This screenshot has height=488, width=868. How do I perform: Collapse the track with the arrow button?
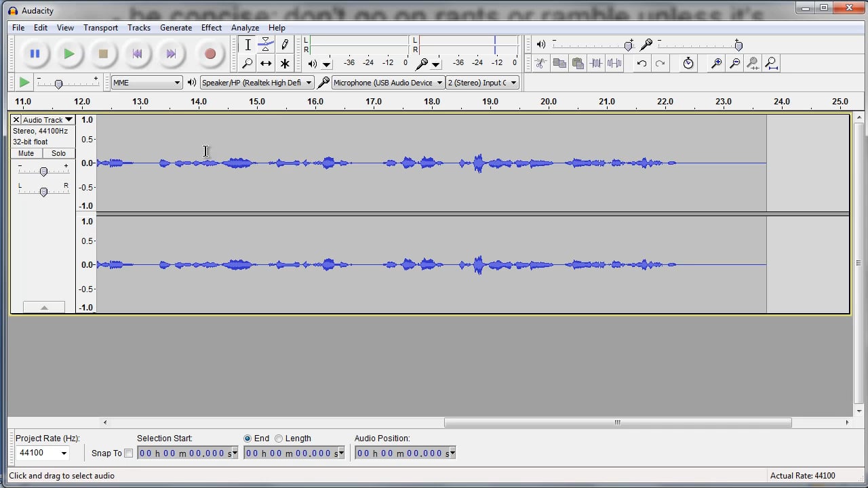click(x=44, y=307)
